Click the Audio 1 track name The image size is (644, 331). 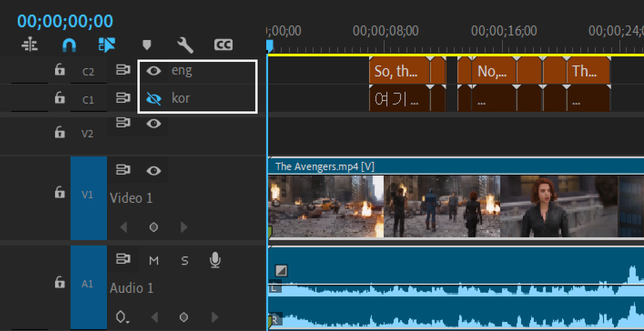pos(132,288)
